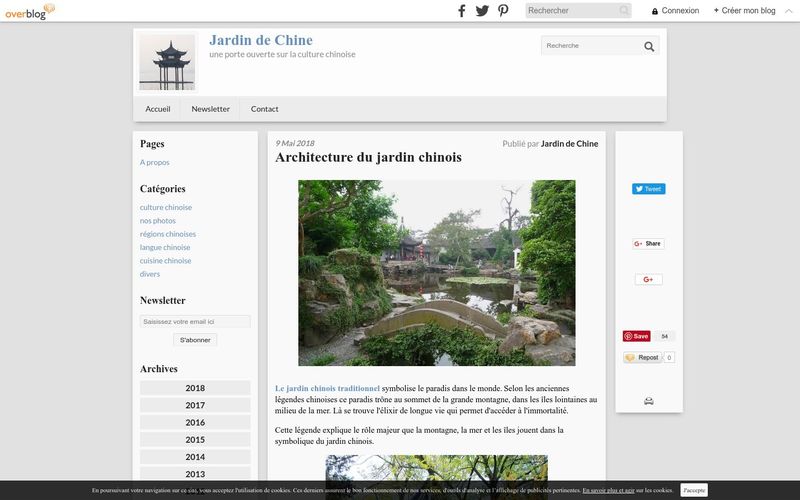Click Connexion link

pos(680,11)
